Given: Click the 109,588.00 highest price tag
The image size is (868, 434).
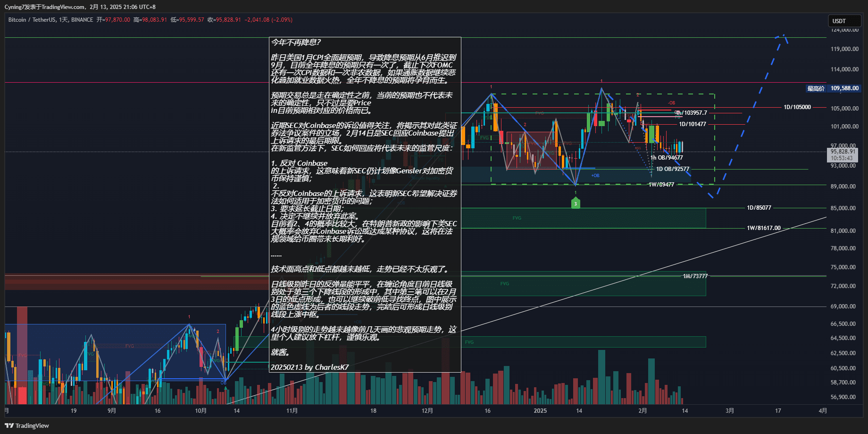Looking at the screenshot, I should (x=844, y=88).
